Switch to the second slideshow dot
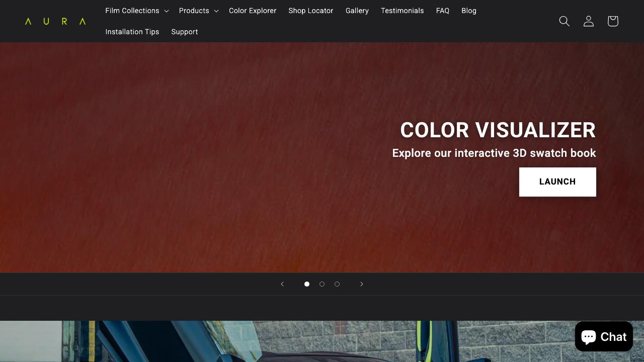Image resolution: width=644 pixels, height=362 pixels. click(x=322, y=284)
